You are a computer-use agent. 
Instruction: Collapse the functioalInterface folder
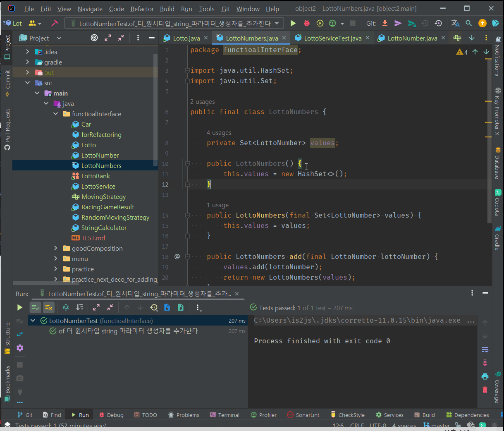pos(56,114)
